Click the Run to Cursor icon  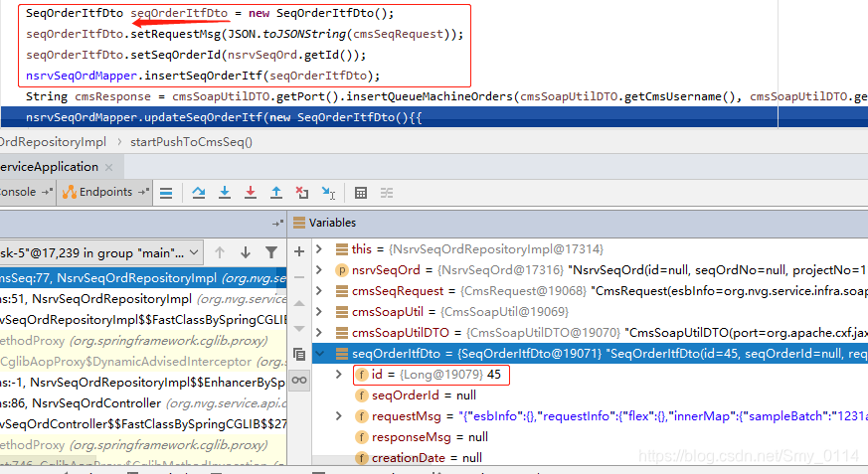point(328,193)
